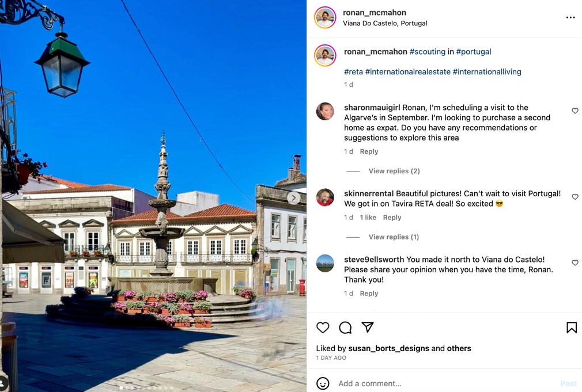Like steve9ellsworth's comment heart
This screenshot has height=392, width=582.
pos(575,262)
